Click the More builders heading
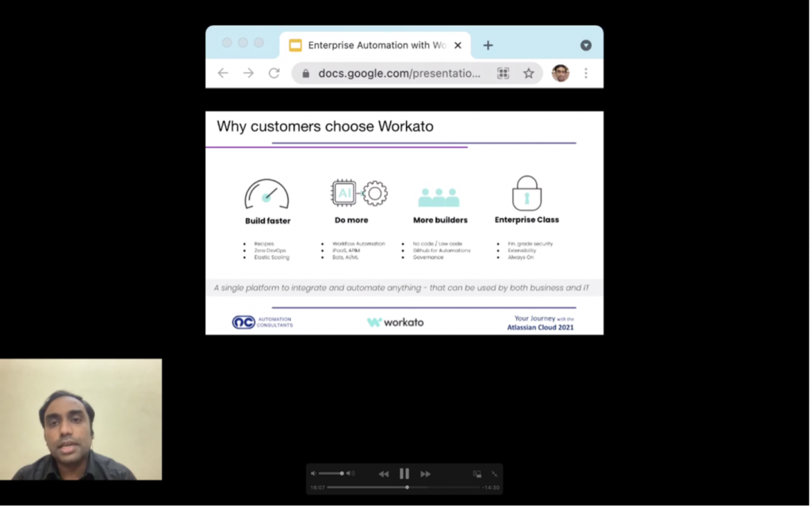The height and width of the screenshot is (508, 812). click(x=440, y=220)
